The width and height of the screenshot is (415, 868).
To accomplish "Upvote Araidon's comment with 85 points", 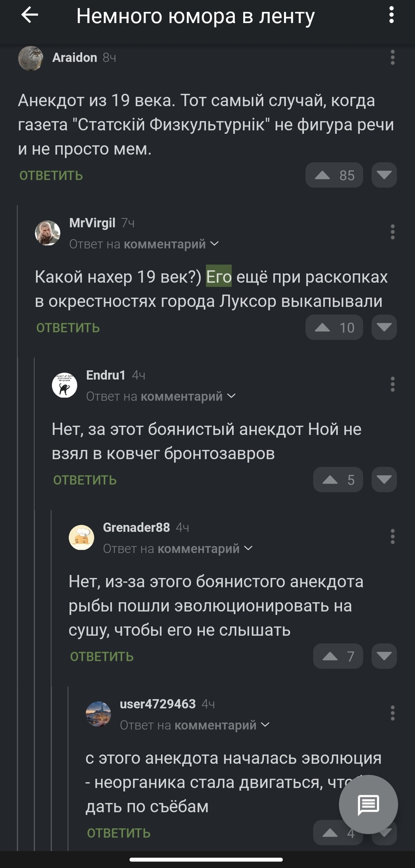I will click(334, 175).
